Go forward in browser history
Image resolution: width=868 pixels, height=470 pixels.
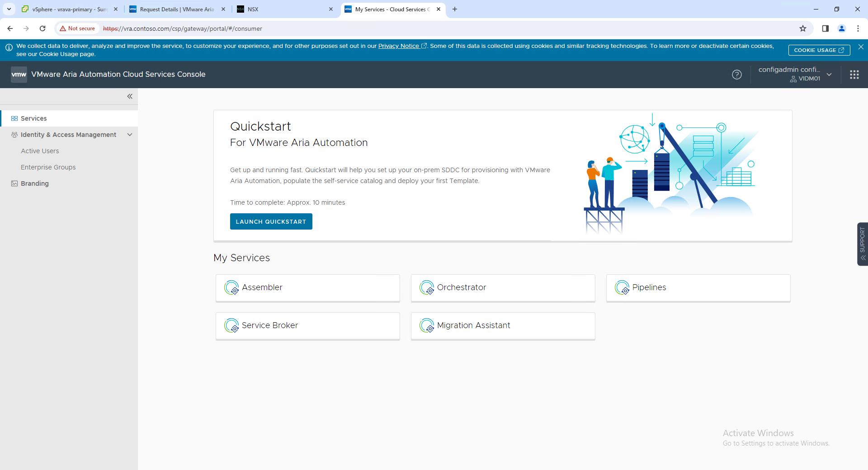point(26,28)
